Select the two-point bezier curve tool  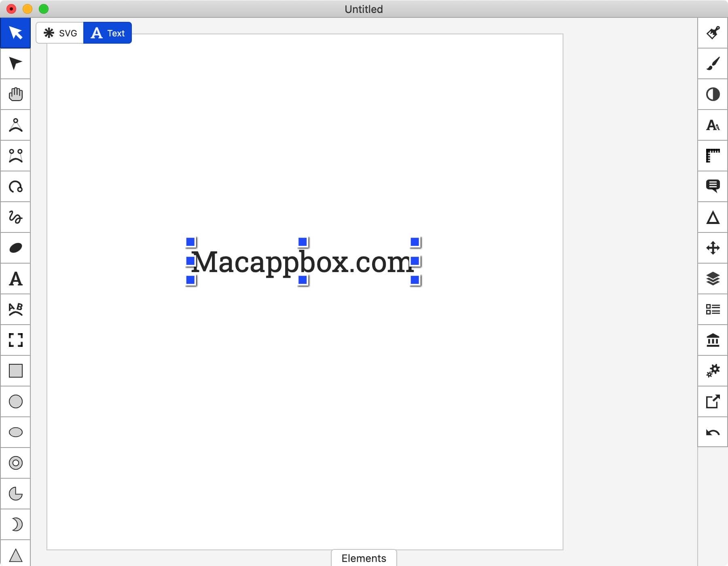pyautogui.click(x=15, y=156)
